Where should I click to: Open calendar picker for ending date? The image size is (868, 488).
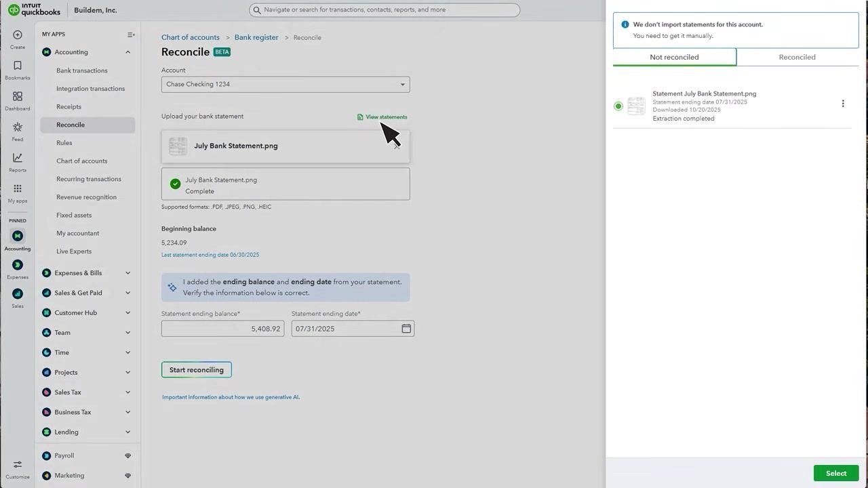pyautogui.click(x=406, y=329)
